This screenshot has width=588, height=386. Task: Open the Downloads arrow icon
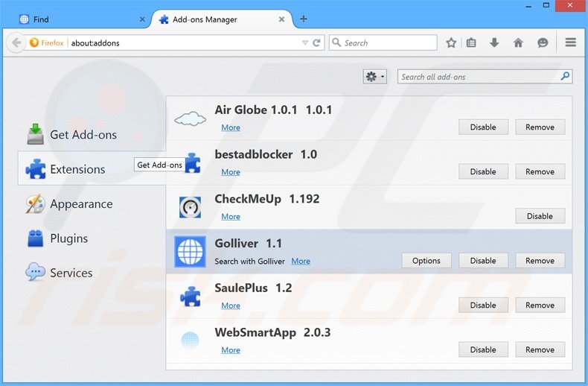click(x=494, y=42)
